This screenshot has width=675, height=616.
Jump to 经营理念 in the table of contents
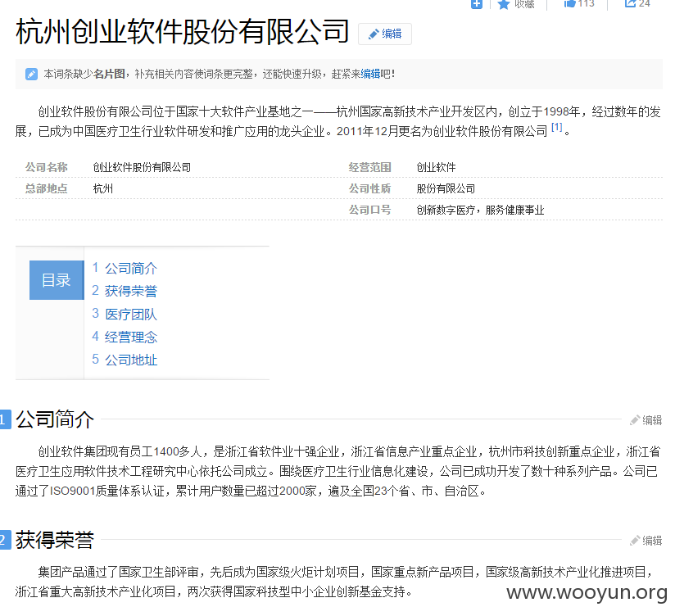(x=131, y=337)
